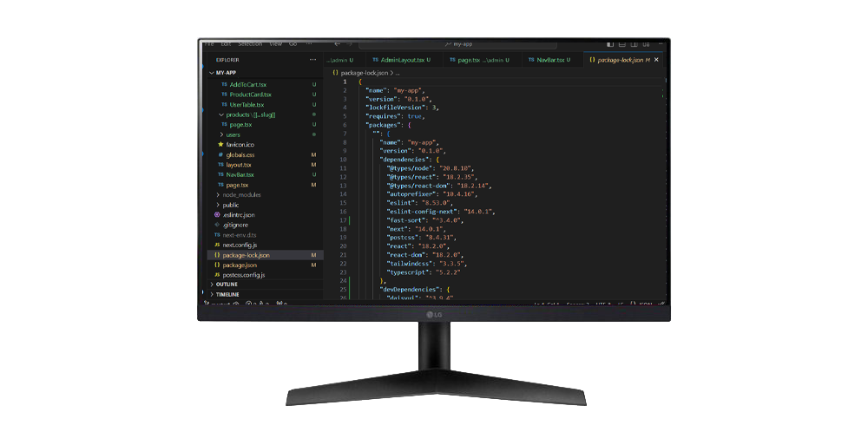Viewport: 868px width, 445px height.
Task: Open the Edit menu
Action: (x=226, y=43)
